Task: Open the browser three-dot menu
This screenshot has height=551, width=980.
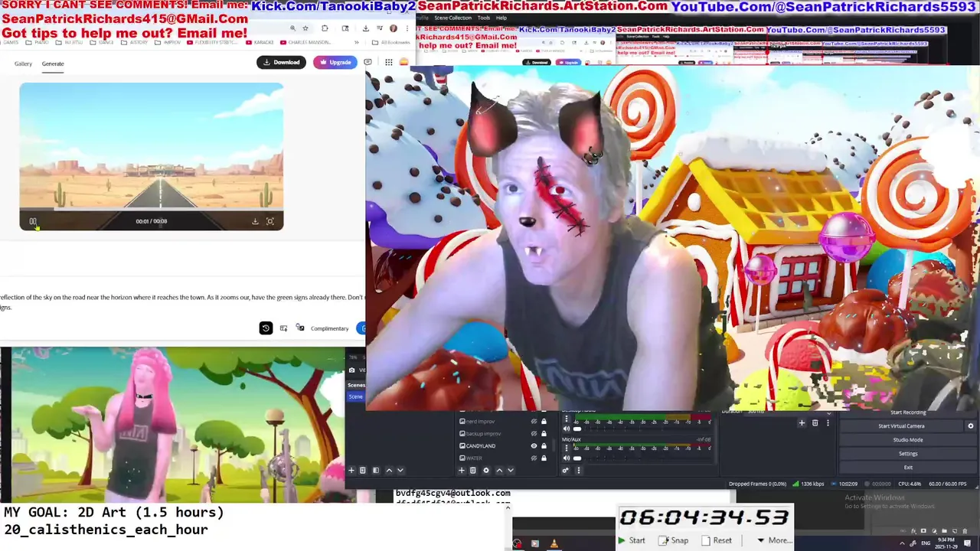Action: point(407,28)
